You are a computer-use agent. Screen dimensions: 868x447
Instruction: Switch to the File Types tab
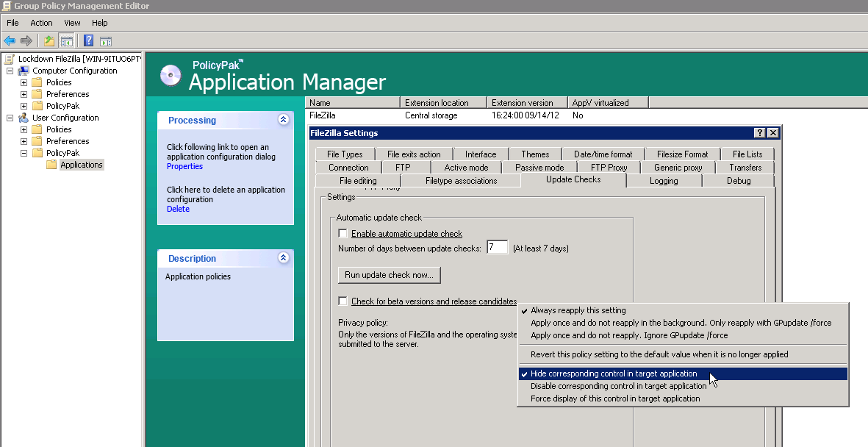tap(345, 154)
